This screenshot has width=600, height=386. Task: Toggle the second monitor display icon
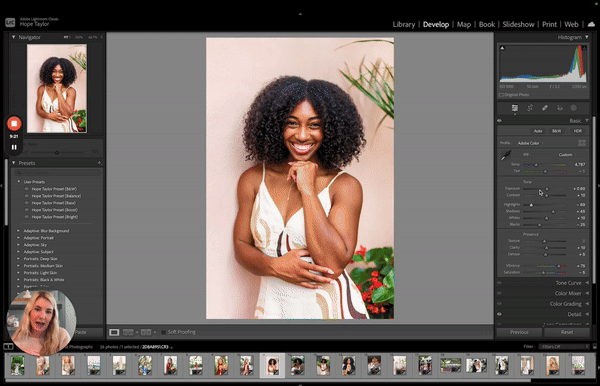tap(8, 347)
